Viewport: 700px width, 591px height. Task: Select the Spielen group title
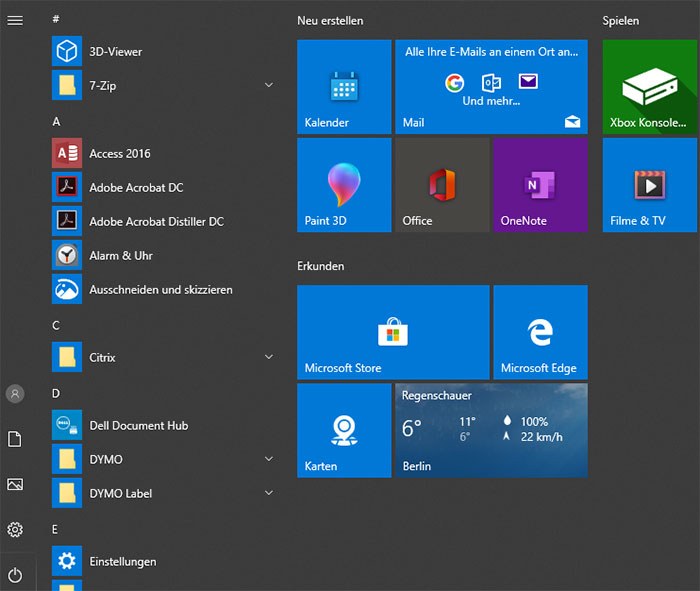coord(621,21)
